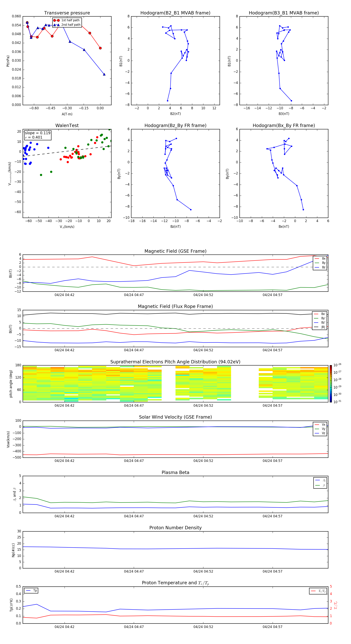Click the Vz legend entry in velocity panel
Screen dimensions: 351x644
(320, 433)
